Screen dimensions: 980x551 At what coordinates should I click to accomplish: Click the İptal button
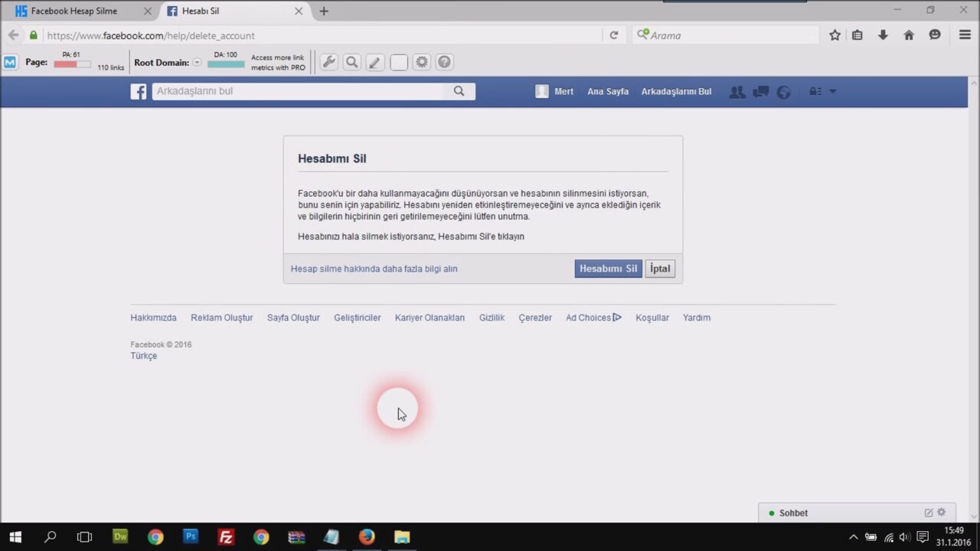pos(660,269)
